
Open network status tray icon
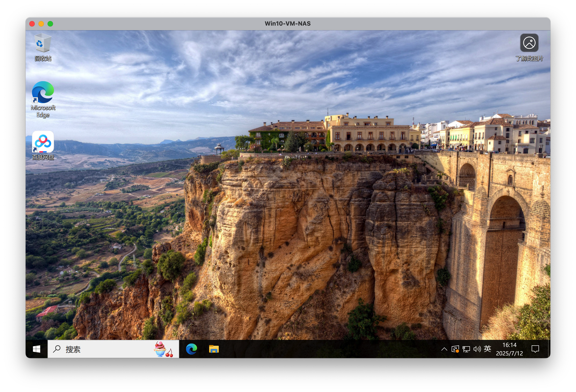point(466,349)
